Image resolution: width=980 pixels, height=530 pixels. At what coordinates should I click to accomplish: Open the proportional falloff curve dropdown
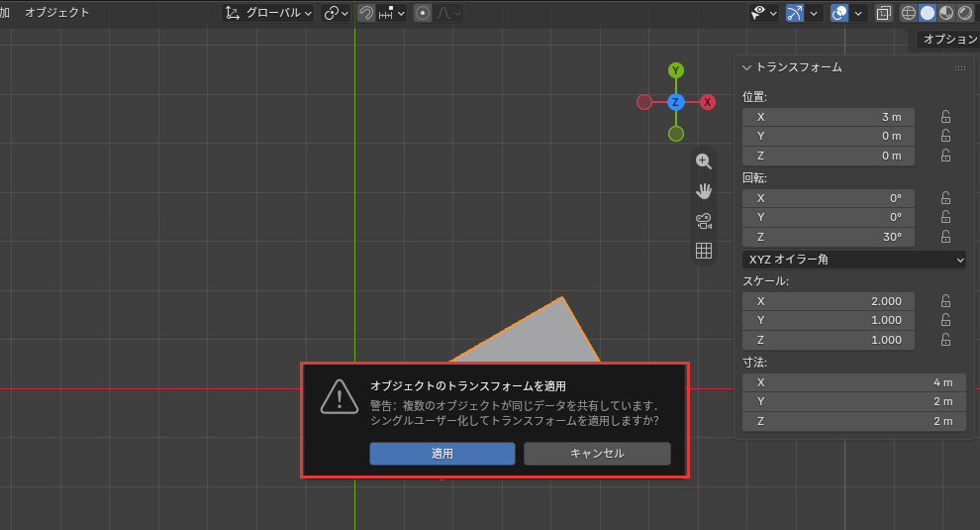tap(448, 13)
